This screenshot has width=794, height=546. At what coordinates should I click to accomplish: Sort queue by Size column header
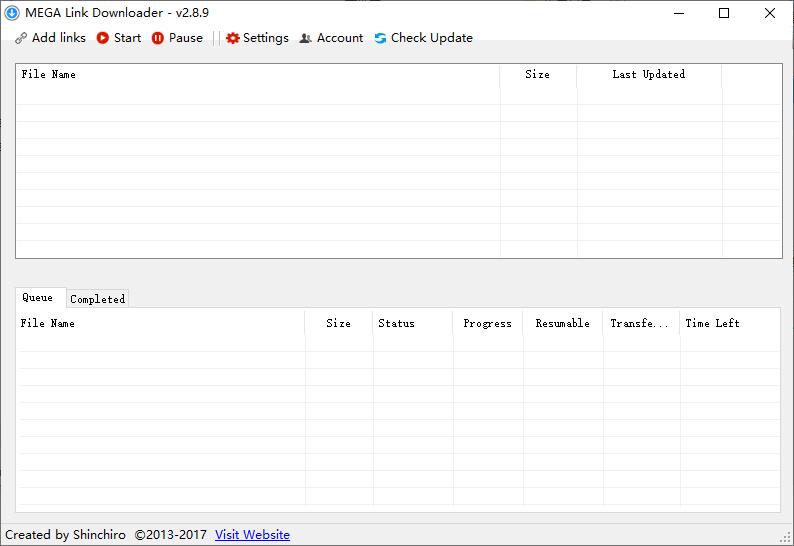(x=338, y=323)
